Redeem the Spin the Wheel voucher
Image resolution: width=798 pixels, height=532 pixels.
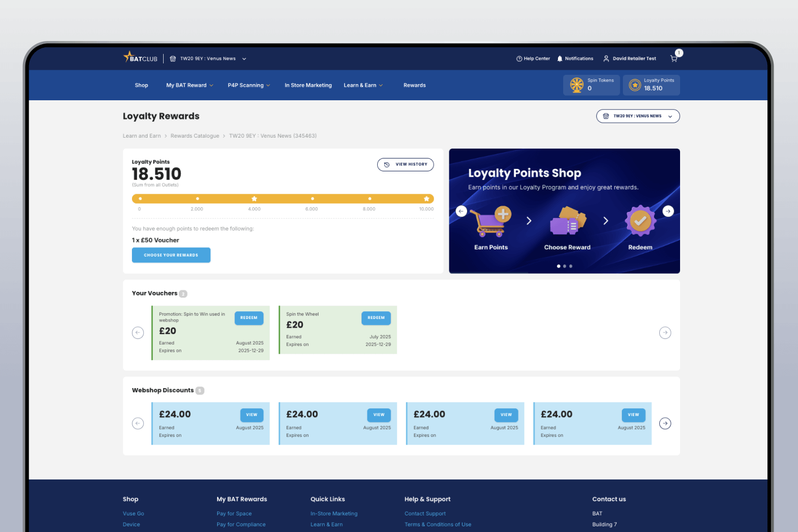coord(376,318)
